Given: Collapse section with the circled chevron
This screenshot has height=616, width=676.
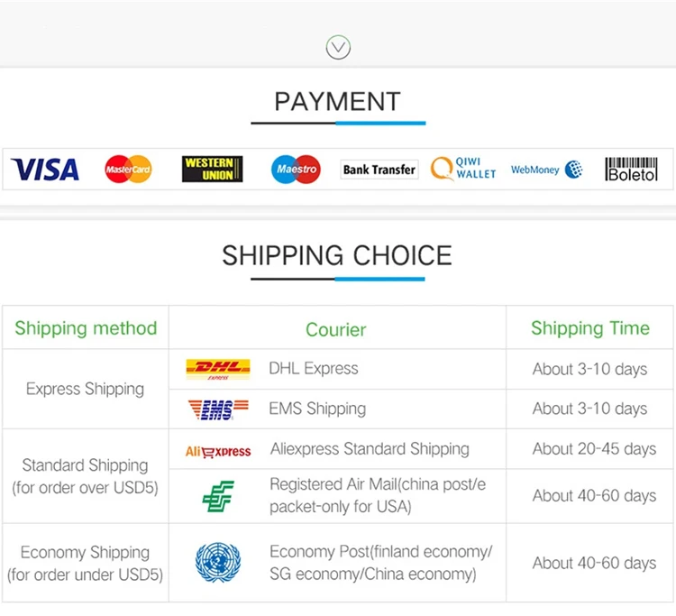Looking at the screenshot, I should (x=338, y=47).
